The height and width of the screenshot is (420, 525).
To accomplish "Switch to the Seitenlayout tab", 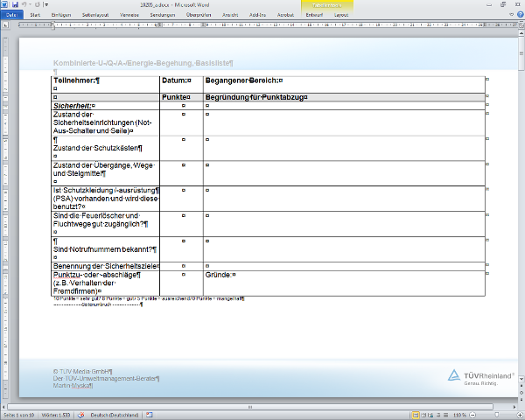I will coord(94,15).
